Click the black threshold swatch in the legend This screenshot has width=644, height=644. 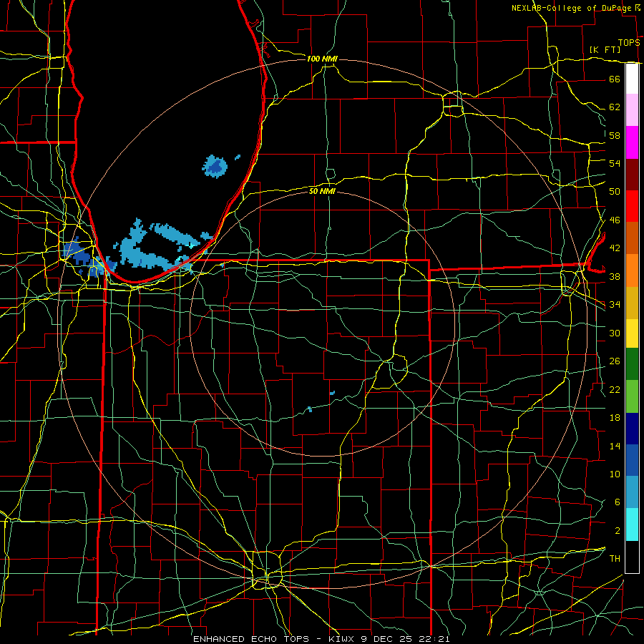[632, 557]
